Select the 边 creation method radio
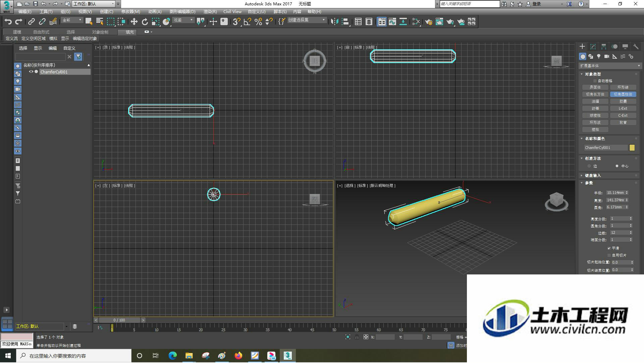 tap(589, 166)
